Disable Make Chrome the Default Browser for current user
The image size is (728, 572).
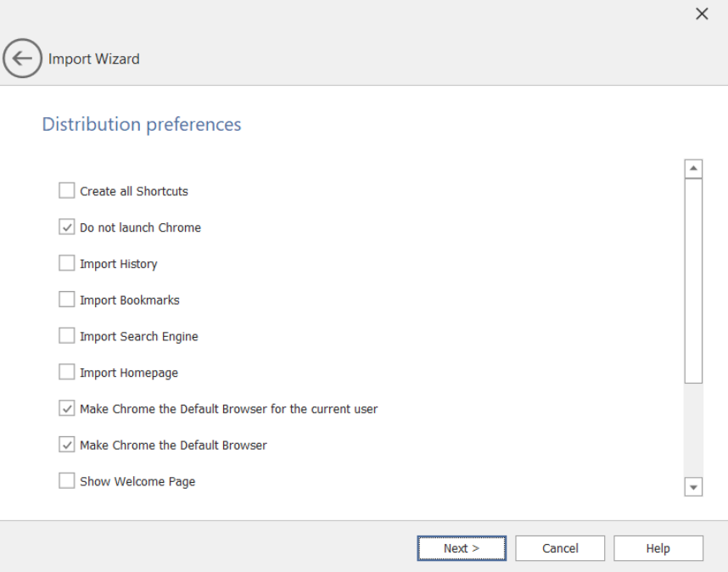[x=66, y=408]
